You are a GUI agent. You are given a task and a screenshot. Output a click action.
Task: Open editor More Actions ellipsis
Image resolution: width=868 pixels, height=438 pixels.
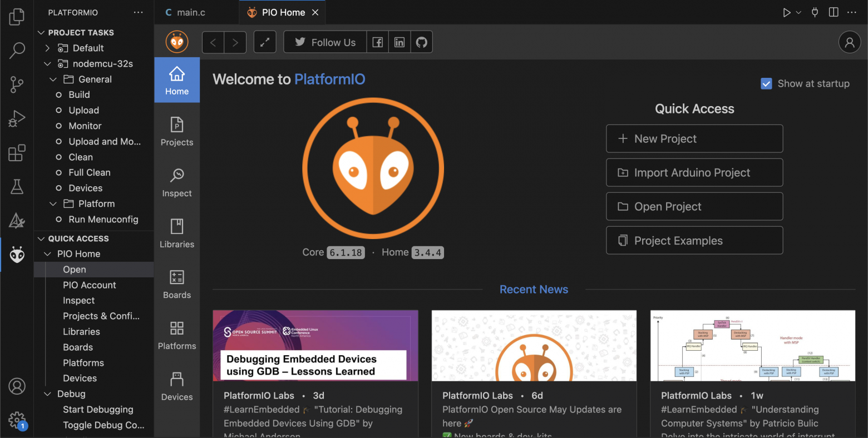coord(852,12)
